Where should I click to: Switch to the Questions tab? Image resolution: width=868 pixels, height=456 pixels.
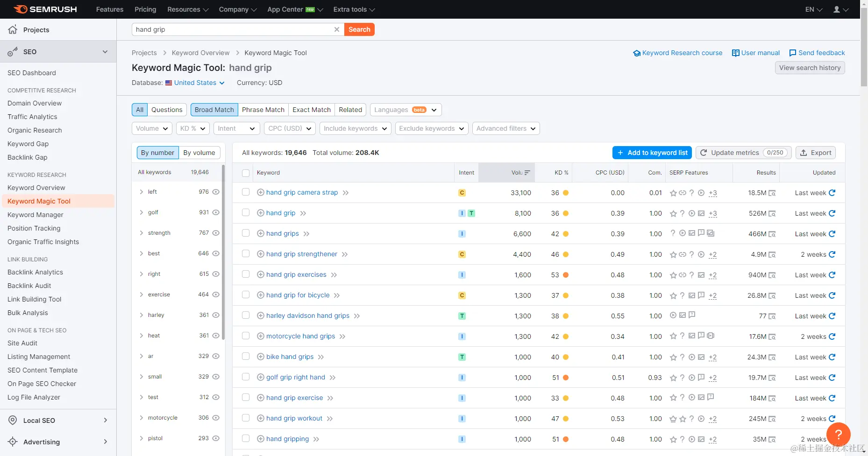coord(167,110)
